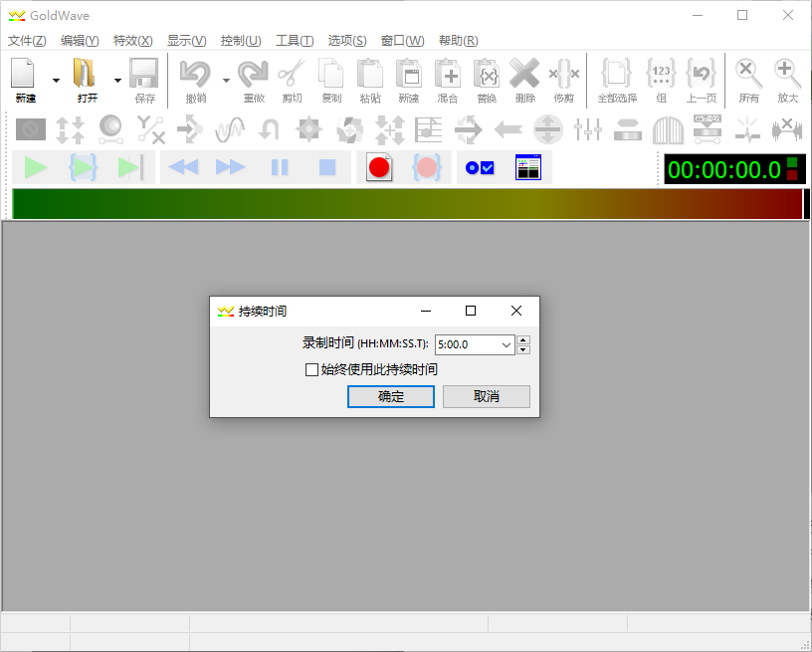Expand the recording time dropdown list
Image resolution: width=812 pixels, height=652 pixels.
coord(506,344)
